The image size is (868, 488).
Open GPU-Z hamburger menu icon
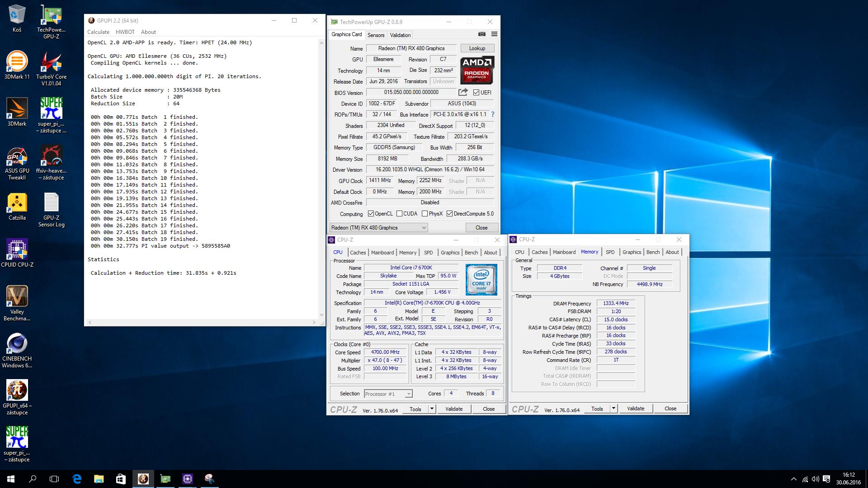(494, 34)
